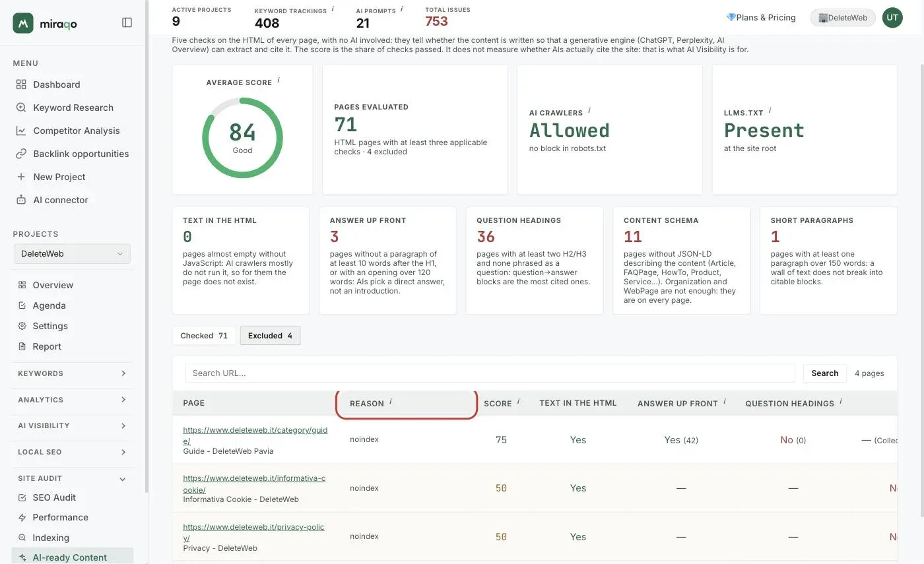Switch to the Checked 71 tab

click(x=204, y=336)
